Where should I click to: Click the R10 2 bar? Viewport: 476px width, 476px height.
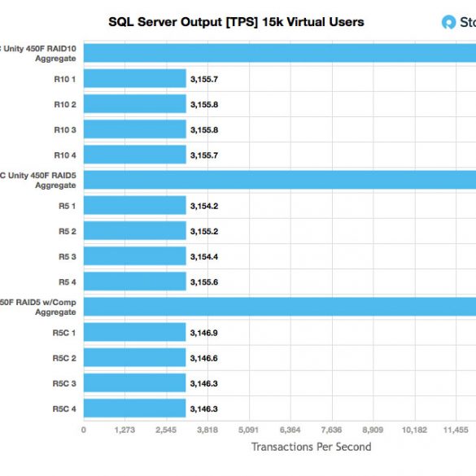pos(135,104)
